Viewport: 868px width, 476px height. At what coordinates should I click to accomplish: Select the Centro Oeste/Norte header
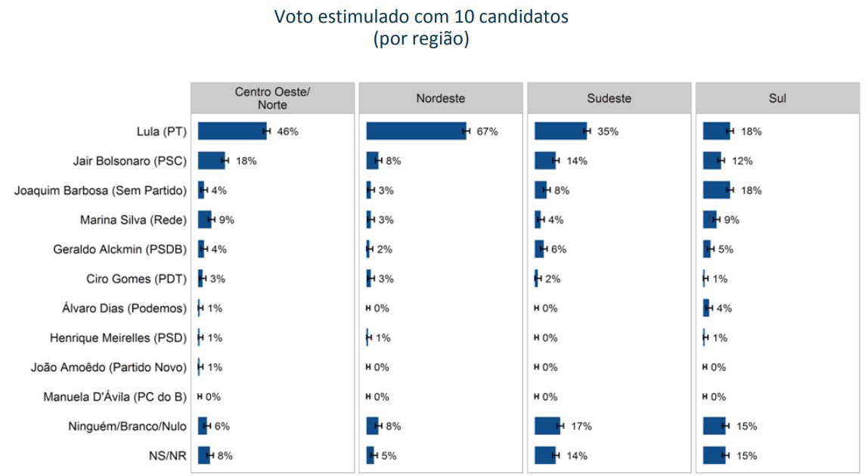click(272, 98)
